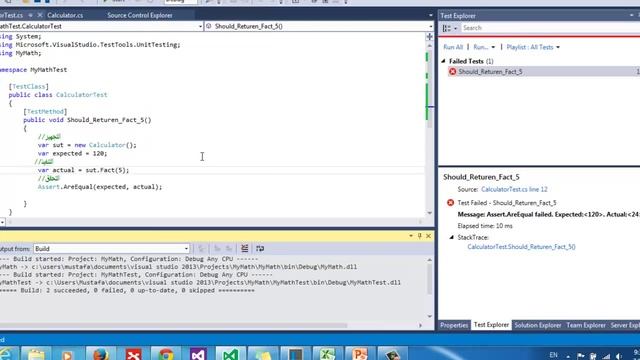Toggle word wrap in the Output window
Screen dimensions: 640x360
tap(260, 248)
